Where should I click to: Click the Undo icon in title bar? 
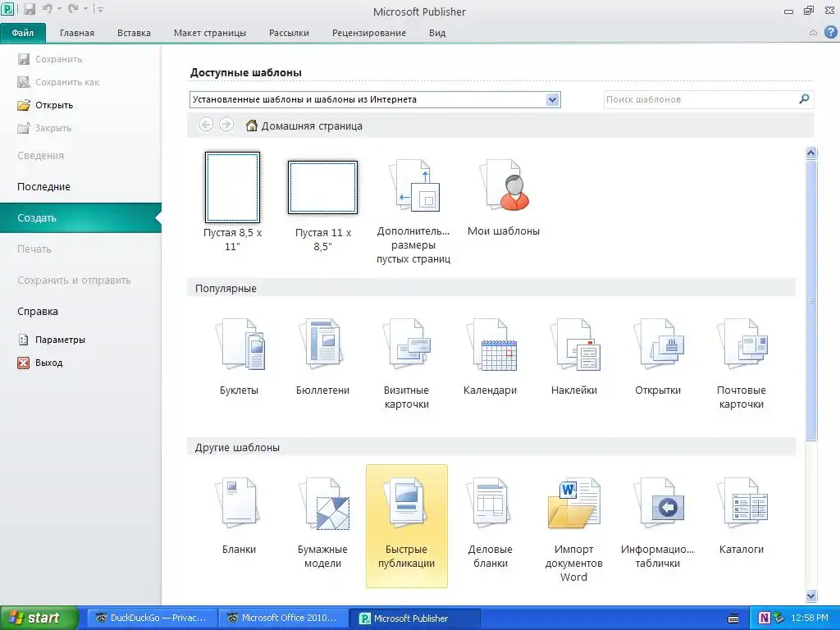click(48, 9)
